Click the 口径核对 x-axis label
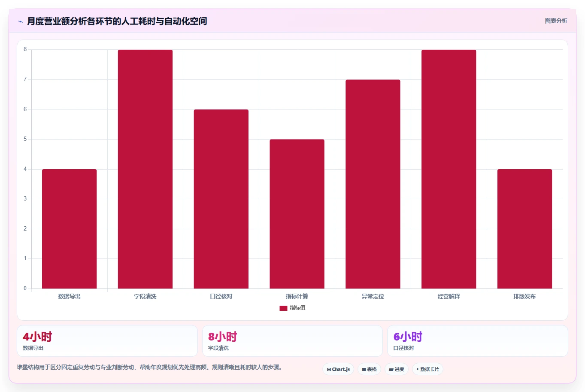The height and width of the screenshot is (392, 585). 221,296
